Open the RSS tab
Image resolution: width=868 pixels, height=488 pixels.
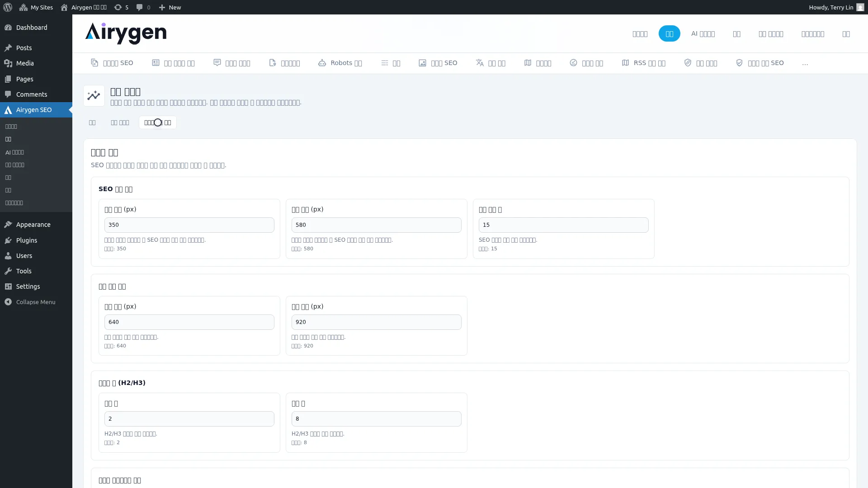(644, 63)
